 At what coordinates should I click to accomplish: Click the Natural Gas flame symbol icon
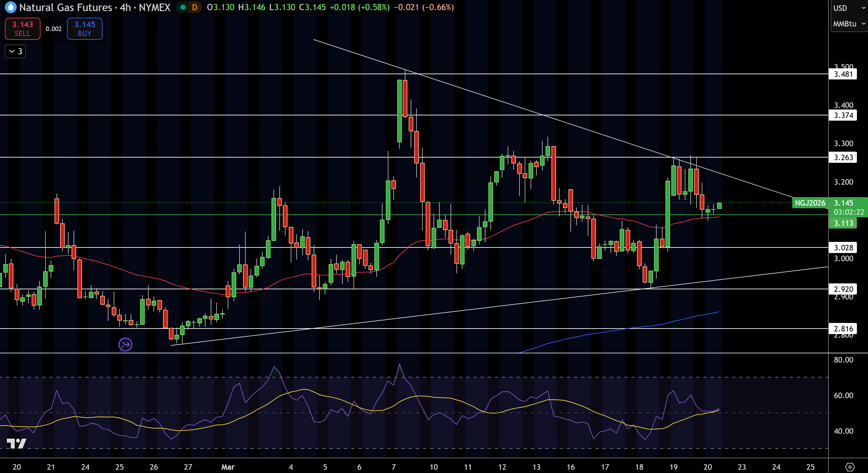[x=10, y=7]
